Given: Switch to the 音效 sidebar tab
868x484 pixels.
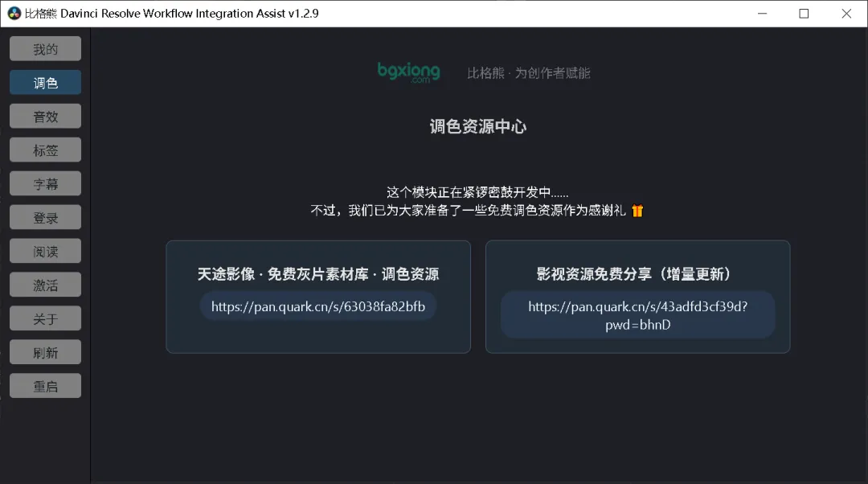Looking at the screenshot, I should [45, 117].
